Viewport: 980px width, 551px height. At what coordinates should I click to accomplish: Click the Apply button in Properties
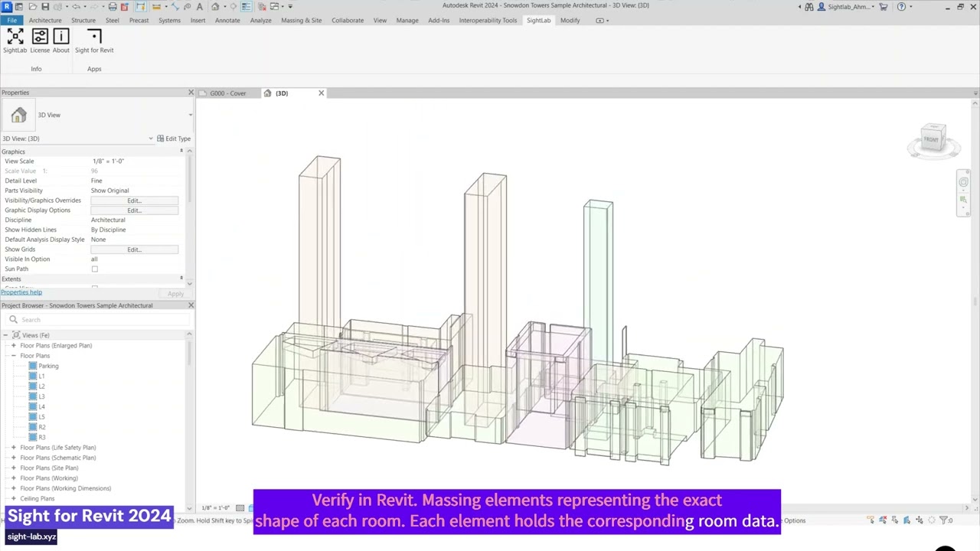click(x=175, y=294)
